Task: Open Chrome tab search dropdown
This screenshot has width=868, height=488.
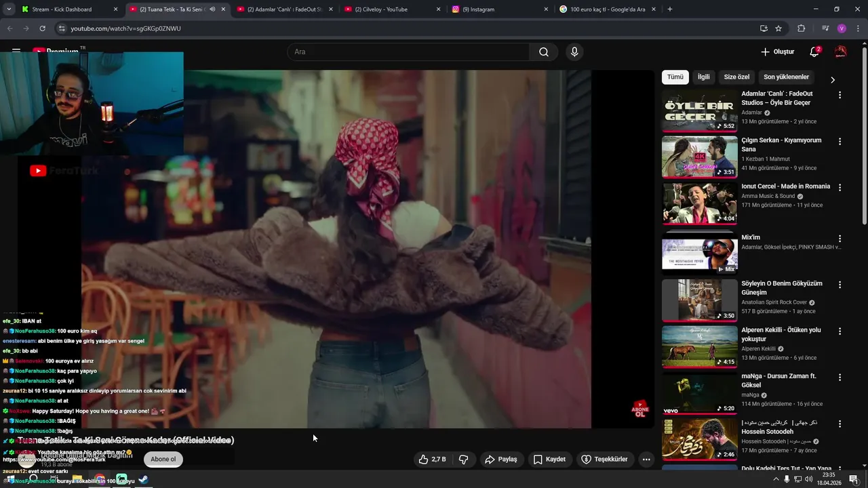Action: pos(9,9)
